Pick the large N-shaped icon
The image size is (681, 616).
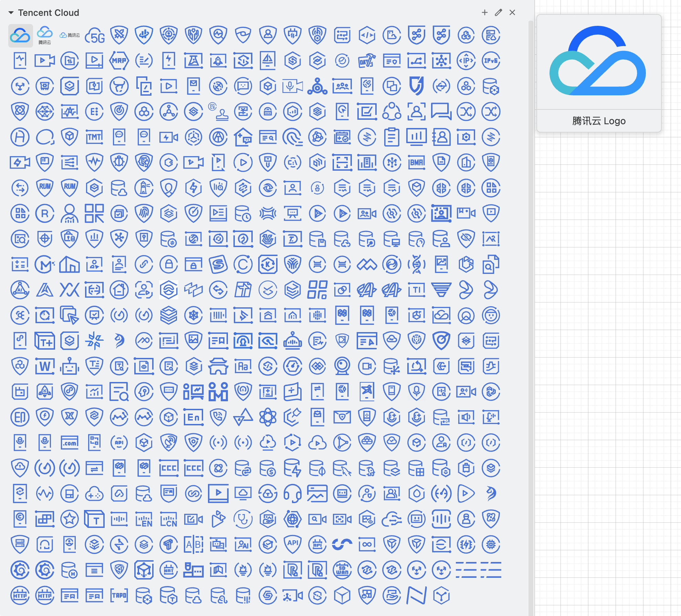(x=416, y=595)
